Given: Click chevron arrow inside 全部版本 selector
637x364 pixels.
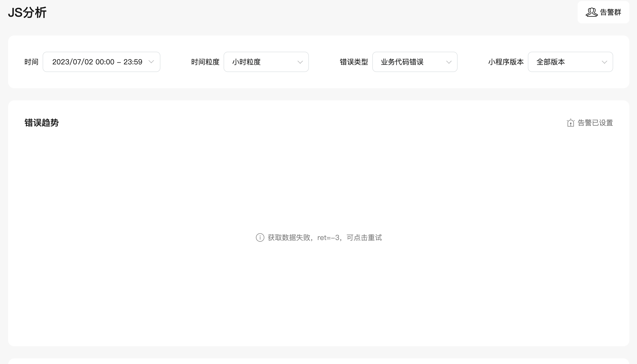Looking at the screenshot, I should [x=604, y=62].
